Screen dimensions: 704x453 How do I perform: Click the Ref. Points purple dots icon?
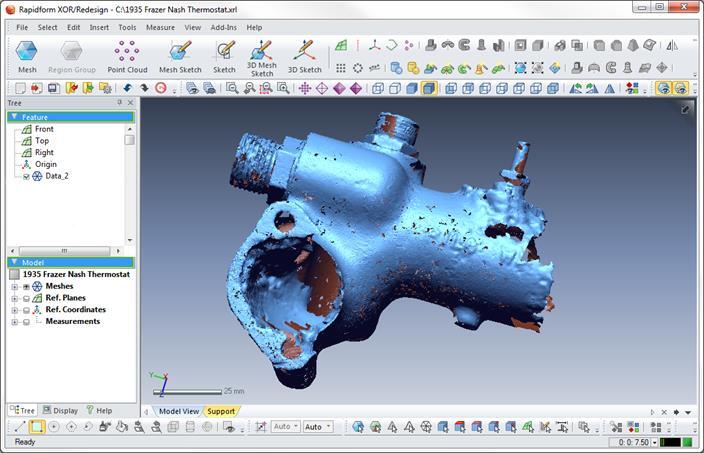click(x=409, y=45)
